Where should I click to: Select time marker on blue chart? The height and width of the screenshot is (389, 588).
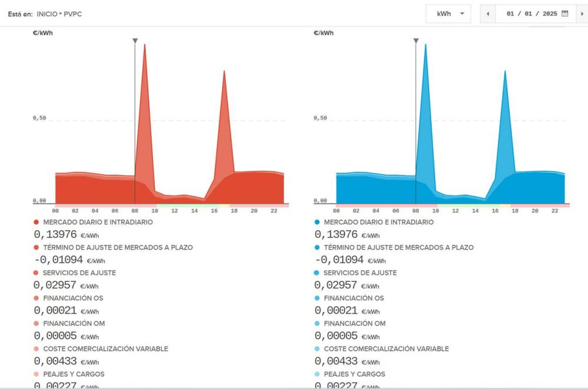(x=416, y=41)
